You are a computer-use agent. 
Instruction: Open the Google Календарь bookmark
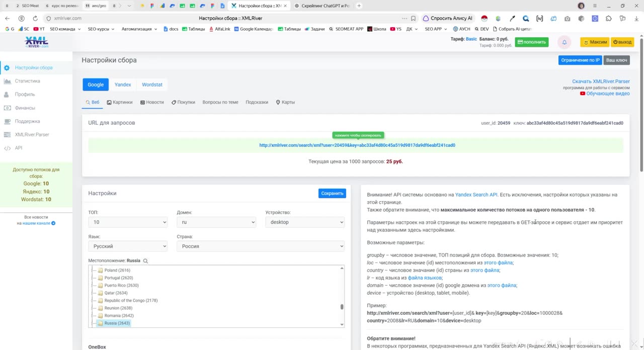tap(254, 29)
